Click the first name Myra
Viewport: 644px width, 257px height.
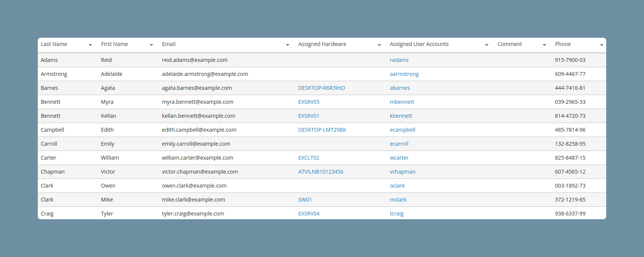(107, 102)
